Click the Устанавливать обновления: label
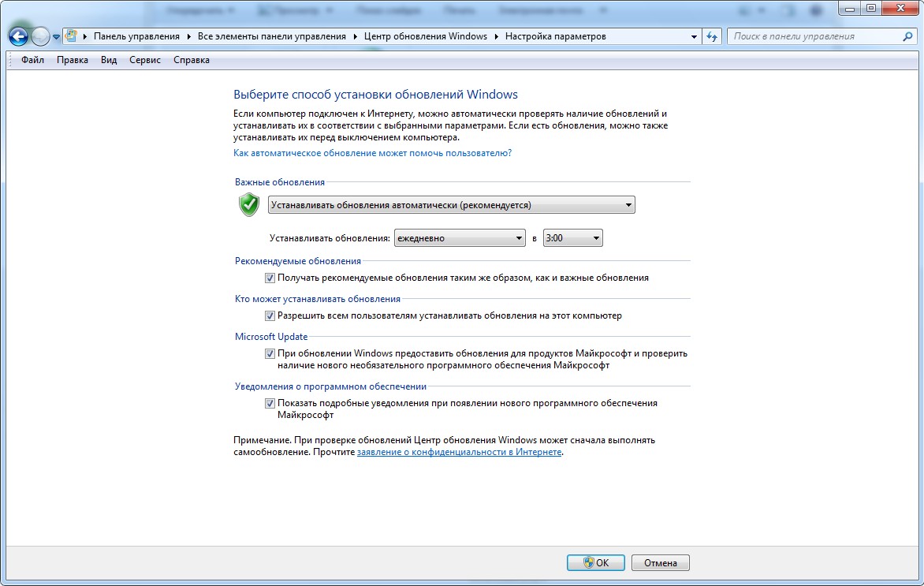Image resolution: width=924 pixels, height=586 pixels. (x=330, y=238)
